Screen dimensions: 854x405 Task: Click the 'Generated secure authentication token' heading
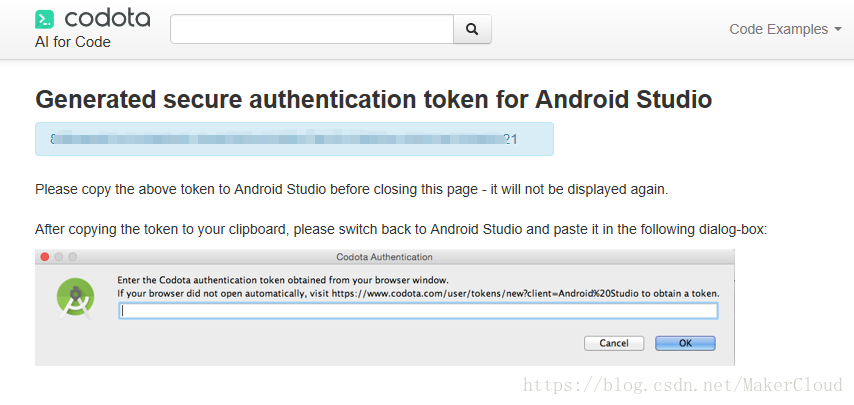click(x=374, y=100)
